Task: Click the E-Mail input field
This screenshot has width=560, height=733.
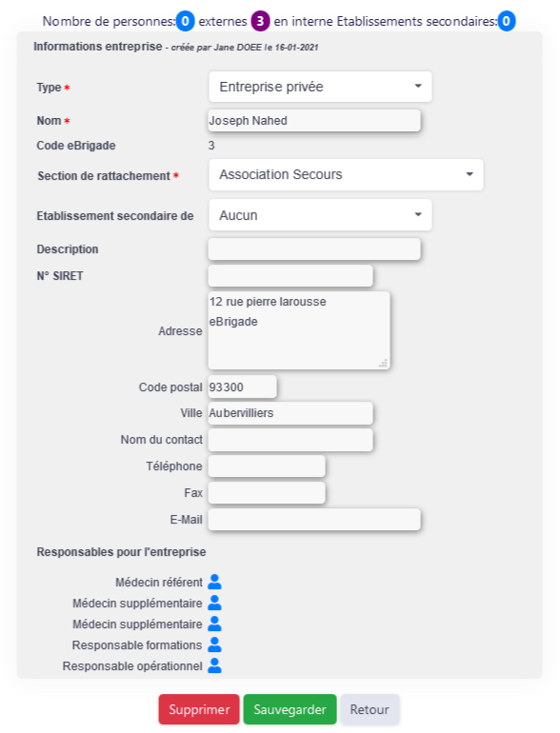Action: click(314, 520)
